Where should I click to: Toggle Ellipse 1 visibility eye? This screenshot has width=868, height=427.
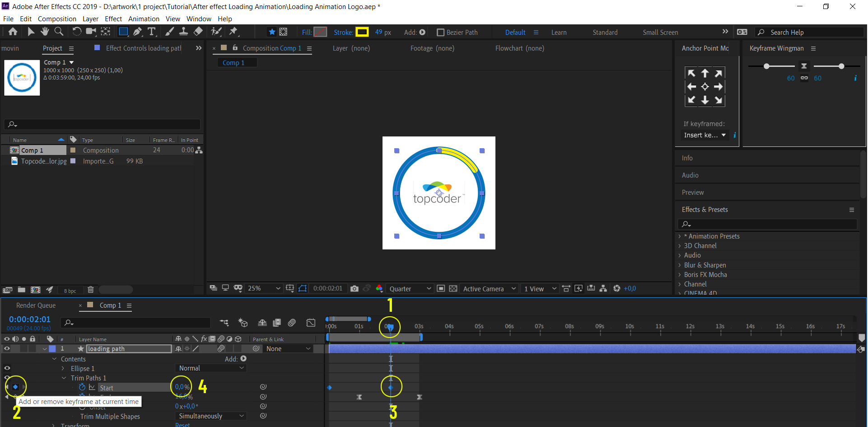tap(7, 368)
